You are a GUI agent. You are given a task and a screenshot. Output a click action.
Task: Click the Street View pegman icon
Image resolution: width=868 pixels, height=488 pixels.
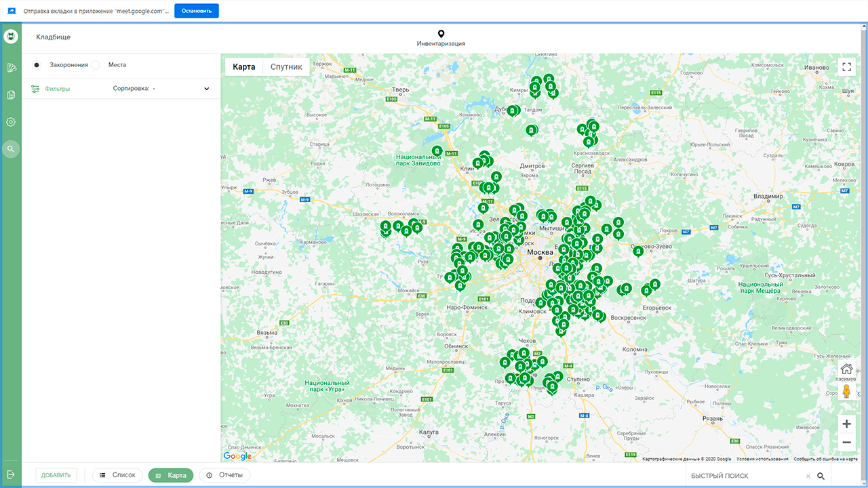click(x=846, y=392)
